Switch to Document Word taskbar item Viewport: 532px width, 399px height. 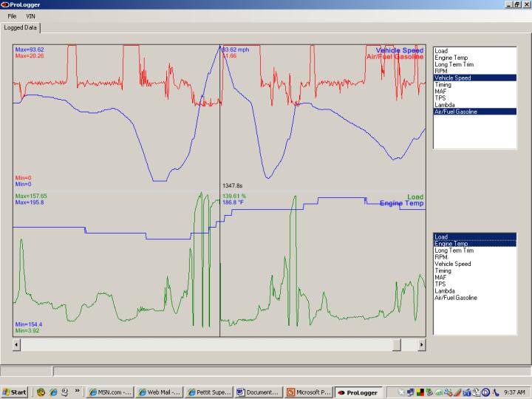tap(259, 392)
